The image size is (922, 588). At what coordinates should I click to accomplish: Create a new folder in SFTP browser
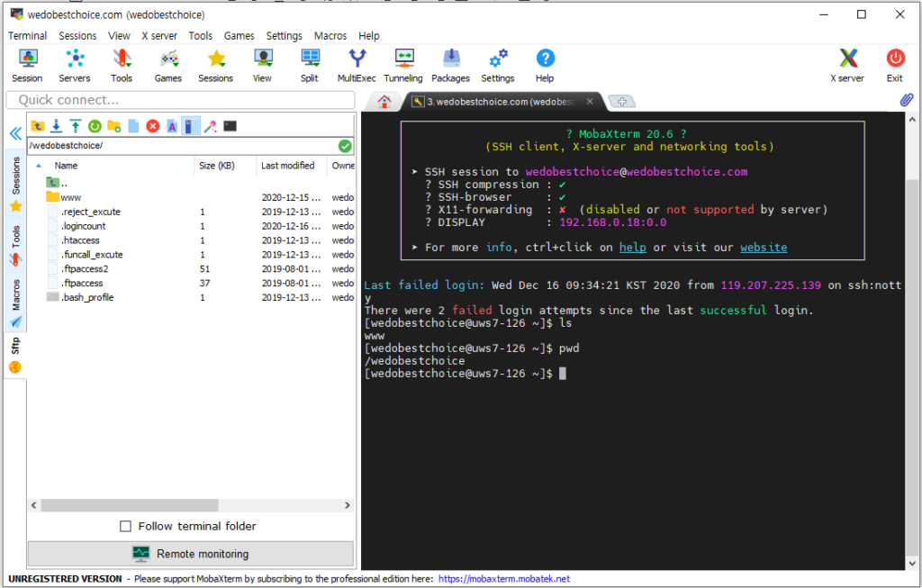pos(113,126)
